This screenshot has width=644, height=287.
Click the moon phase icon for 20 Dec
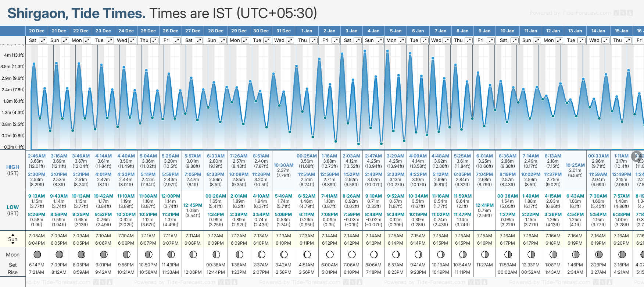[37, 254]
